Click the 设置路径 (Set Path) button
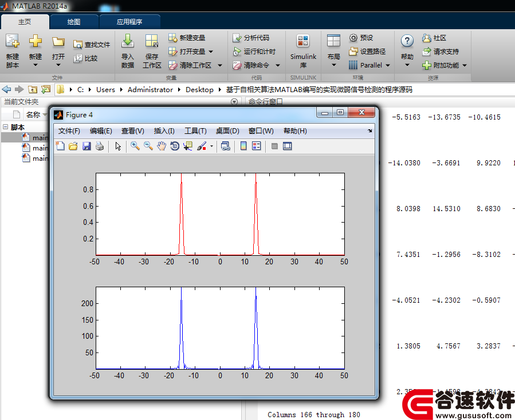 [x=367, y=51]
